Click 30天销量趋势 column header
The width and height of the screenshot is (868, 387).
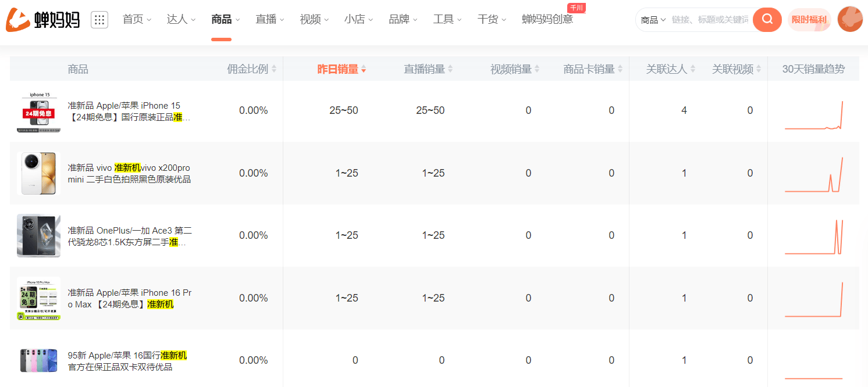tap(813, 69)
